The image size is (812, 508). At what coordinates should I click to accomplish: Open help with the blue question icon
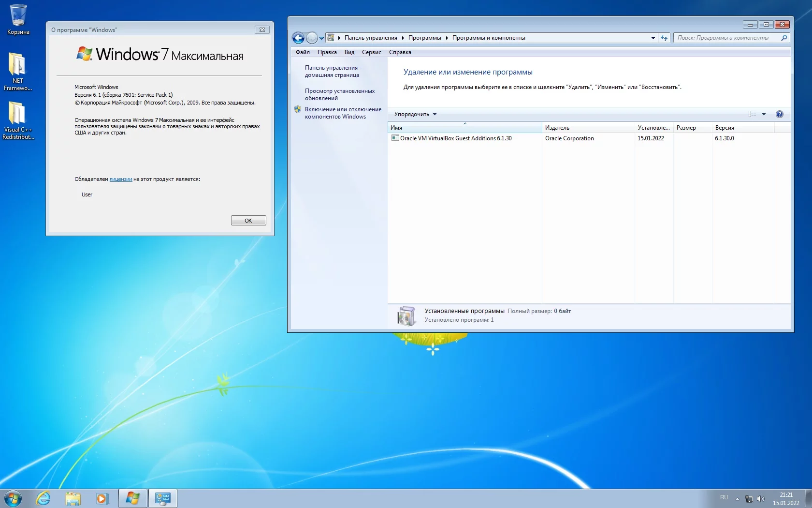pyautogui.click(x=780, y=114)
